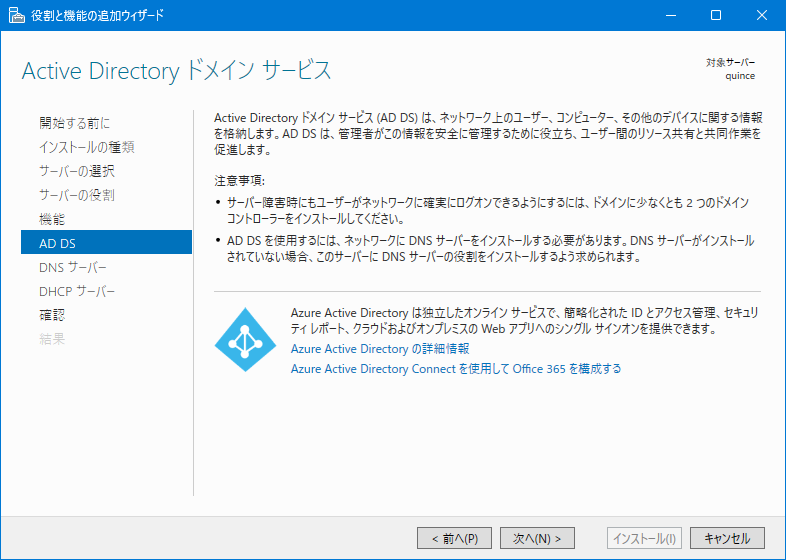Click the wizard icon in title bar
This screenshot has height=560, width=786.
16,15
